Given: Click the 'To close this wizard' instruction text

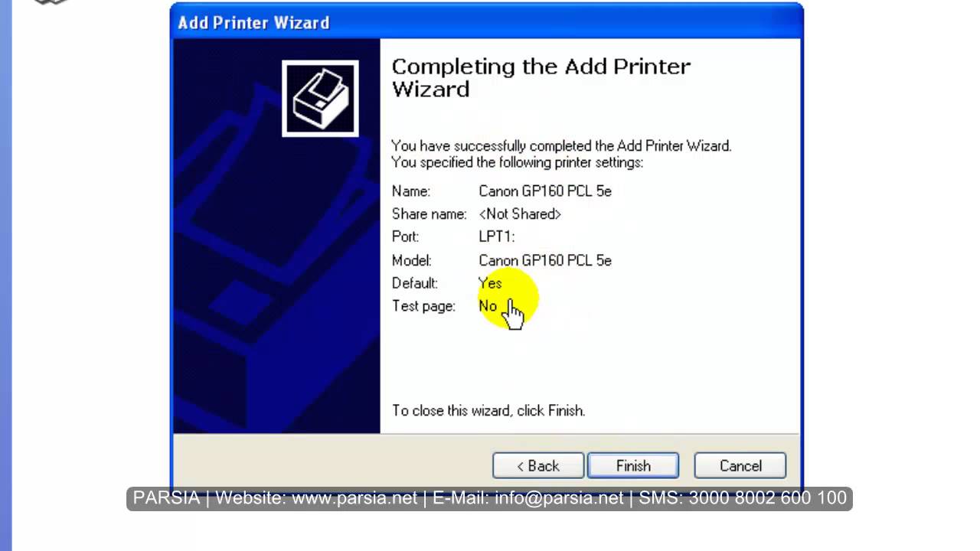Looking at the screenshot, I should (488, 411).
